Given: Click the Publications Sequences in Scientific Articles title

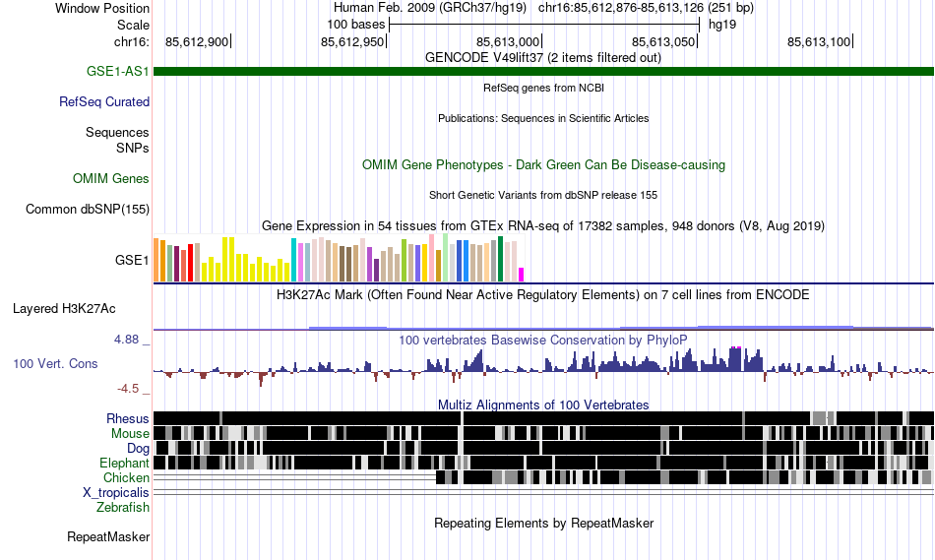Looking at the screenshot, I should point(543,118).
